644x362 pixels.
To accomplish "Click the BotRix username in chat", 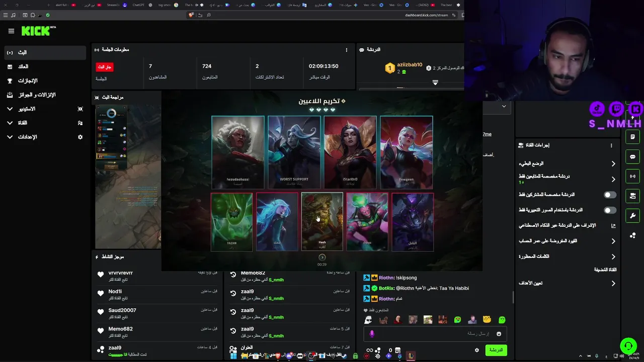I will click(x=386, y=288).
